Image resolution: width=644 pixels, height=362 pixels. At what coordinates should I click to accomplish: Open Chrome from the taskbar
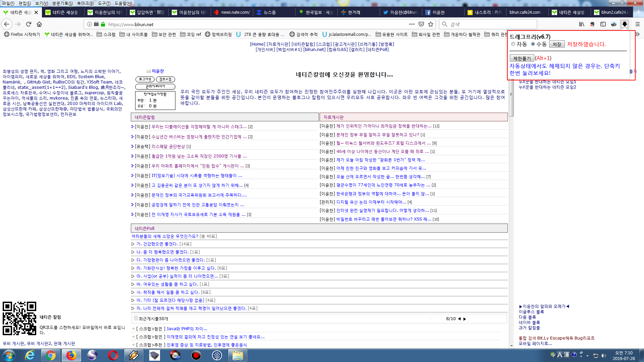[x=51, y=355]
